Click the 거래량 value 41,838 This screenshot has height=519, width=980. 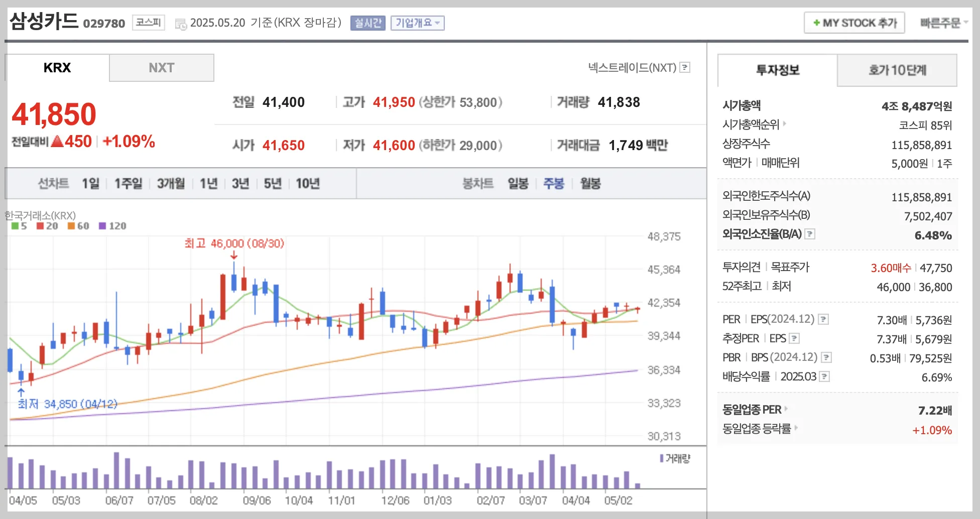coord(619,102)
